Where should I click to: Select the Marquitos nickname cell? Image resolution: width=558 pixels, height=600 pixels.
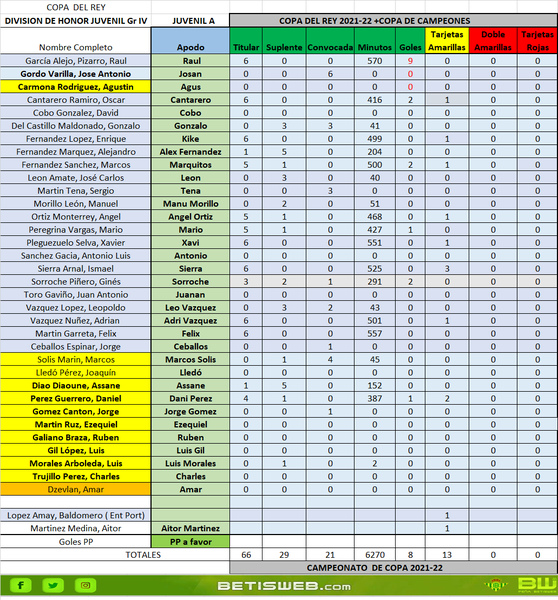[x=190, y=165]
